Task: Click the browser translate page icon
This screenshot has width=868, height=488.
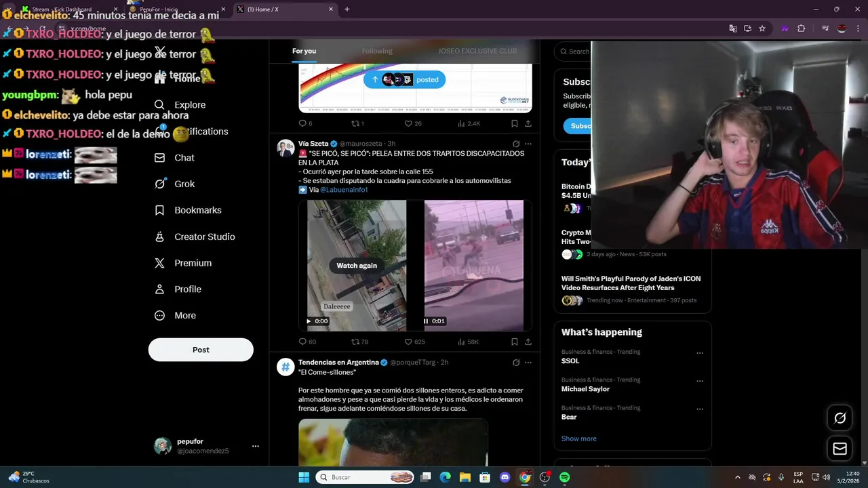Action: click(733, 28)
